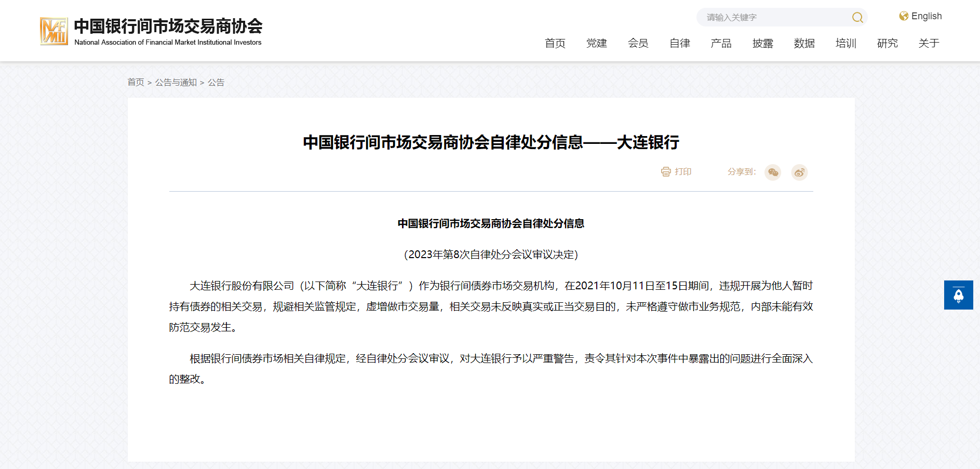Viewport: 980px width, 469px height.
Task: Open the 首页 navigation menu item
Action: point(555,43)
